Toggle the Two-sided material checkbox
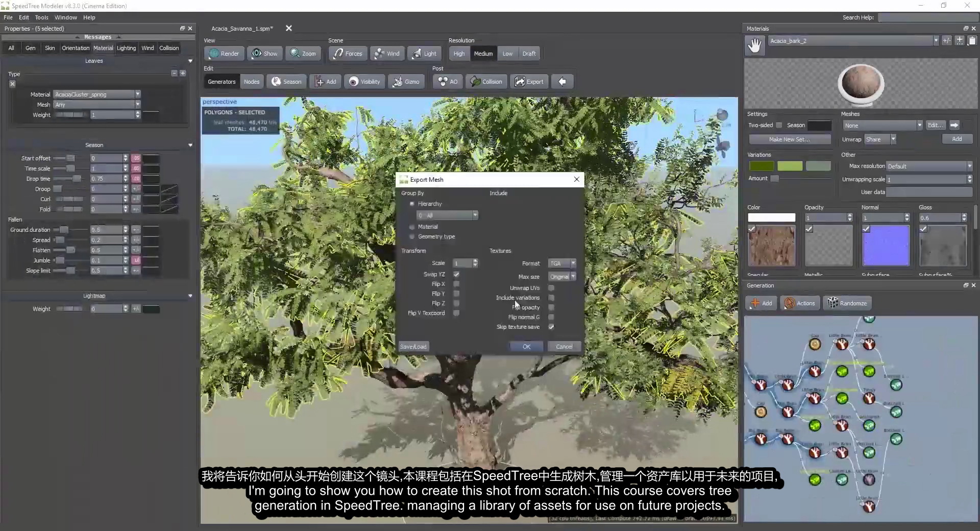 (779, 125)
